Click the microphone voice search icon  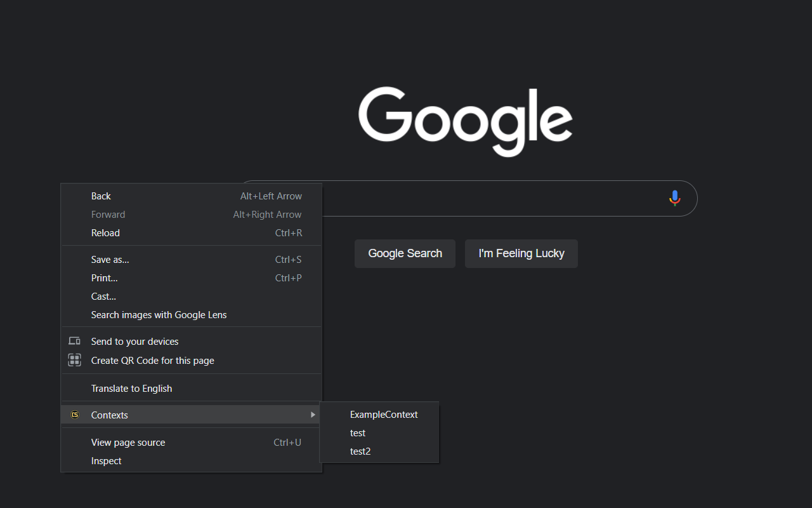click(x=675, y=198)
